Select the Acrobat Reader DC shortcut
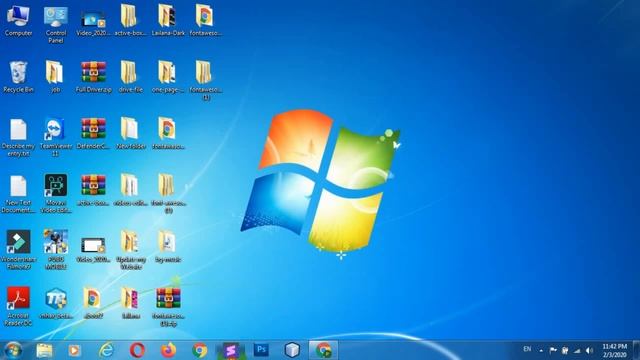Screen dimensions: 640x360 pyautogui.click(x=18, y=306)
